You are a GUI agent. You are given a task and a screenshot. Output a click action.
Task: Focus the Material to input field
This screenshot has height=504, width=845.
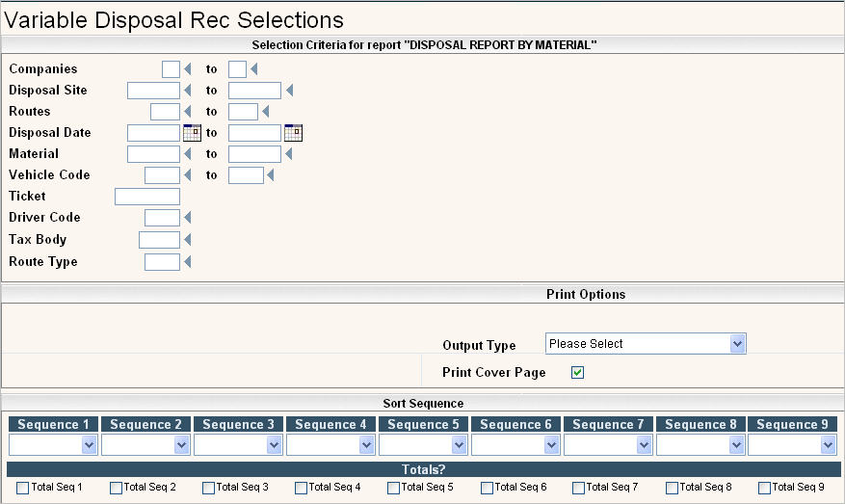pyautogui.click(x=255, y=154)
